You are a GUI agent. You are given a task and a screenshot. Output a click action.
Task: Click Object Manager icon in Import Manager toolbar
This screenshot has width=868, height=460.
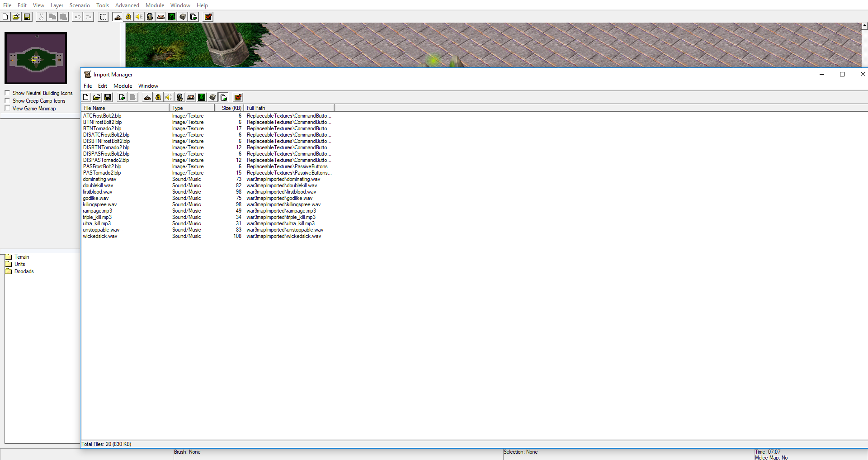212,97
